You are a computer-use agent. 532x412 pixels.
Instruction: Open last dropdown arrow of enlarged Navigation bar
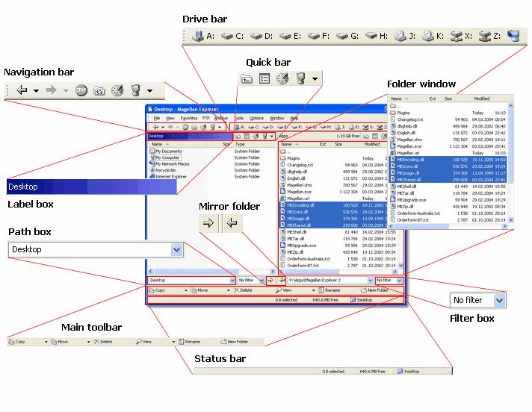click(x=149, y=91)
